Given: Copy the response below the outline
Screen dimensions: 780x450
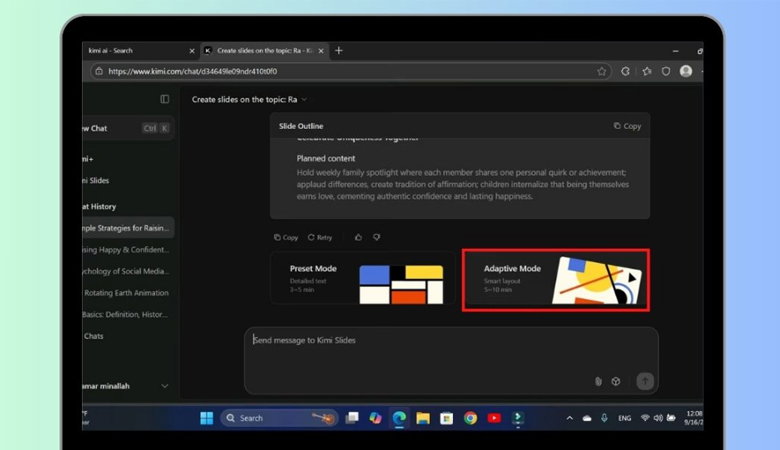Looking at the screenshot, I should [286, 238].
